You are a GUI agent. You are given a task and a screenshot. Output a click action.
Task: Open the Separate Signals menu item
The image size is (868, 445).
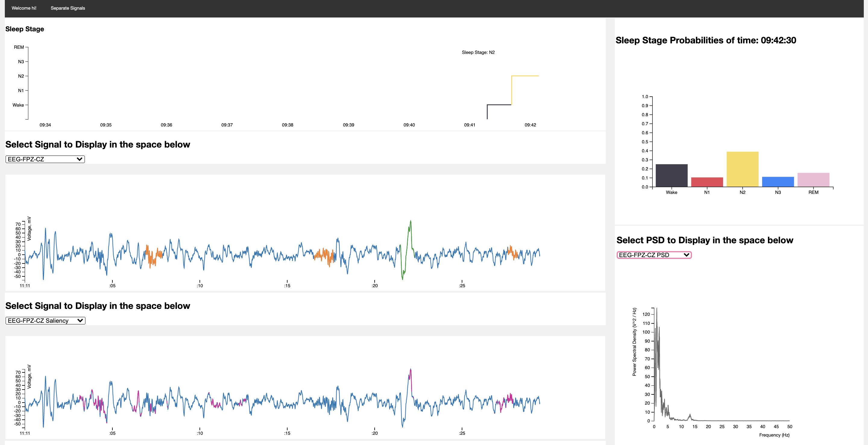pyautogui.click(x=68, y=8)
